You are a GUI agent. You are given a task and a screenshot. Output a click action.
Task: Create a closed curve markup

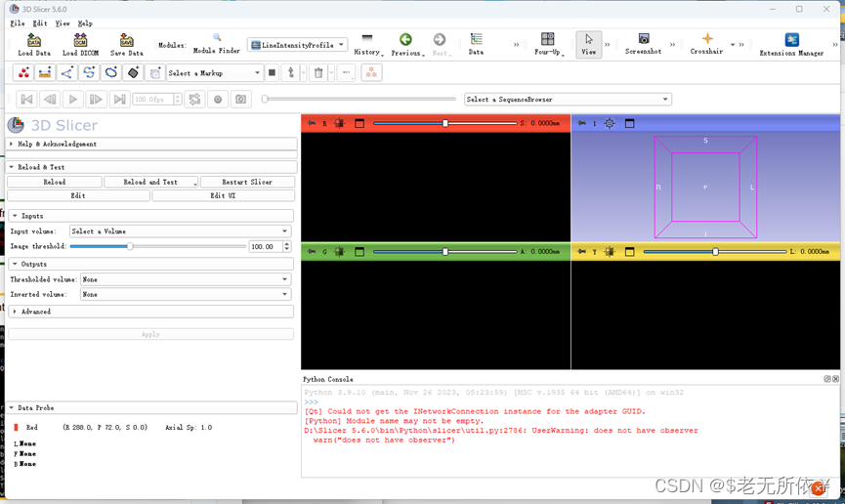point(111,73)
